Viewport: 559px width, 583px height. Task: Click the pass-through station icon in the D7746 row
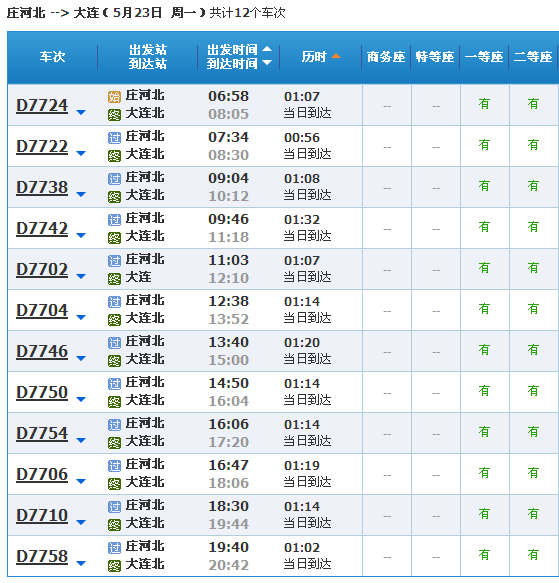click(x=114, y=343)
